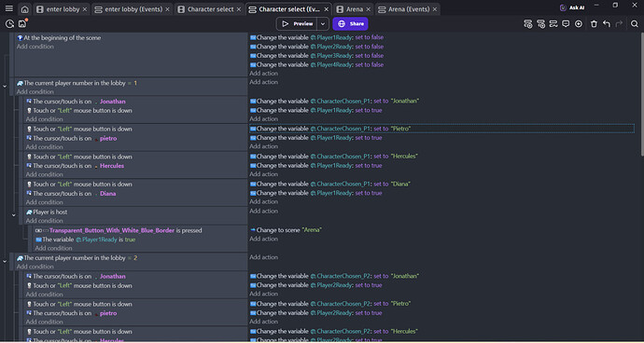Save the project with the save icon
Viewport: 644px width, 343px height.
(22, 24)
